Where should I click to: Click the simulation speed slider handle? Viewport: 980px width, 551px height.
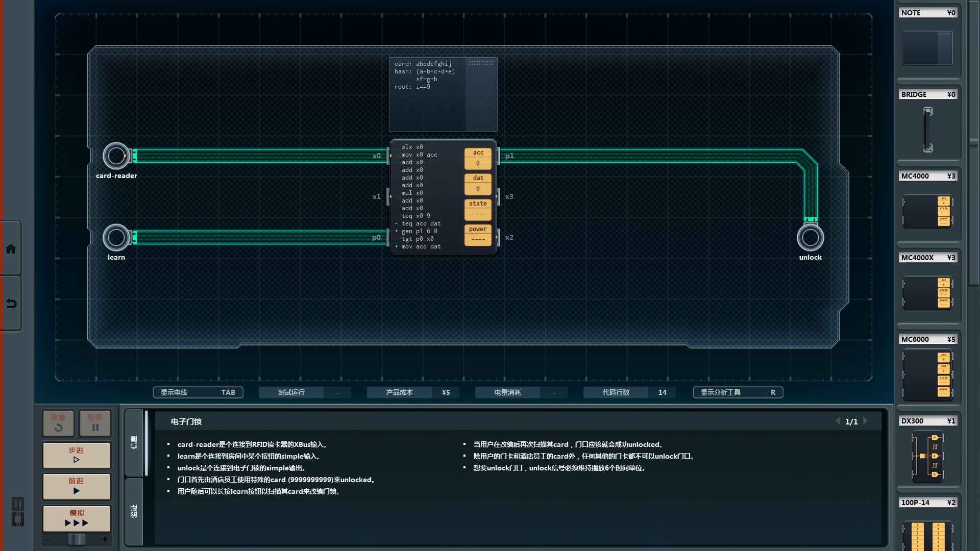77,539
